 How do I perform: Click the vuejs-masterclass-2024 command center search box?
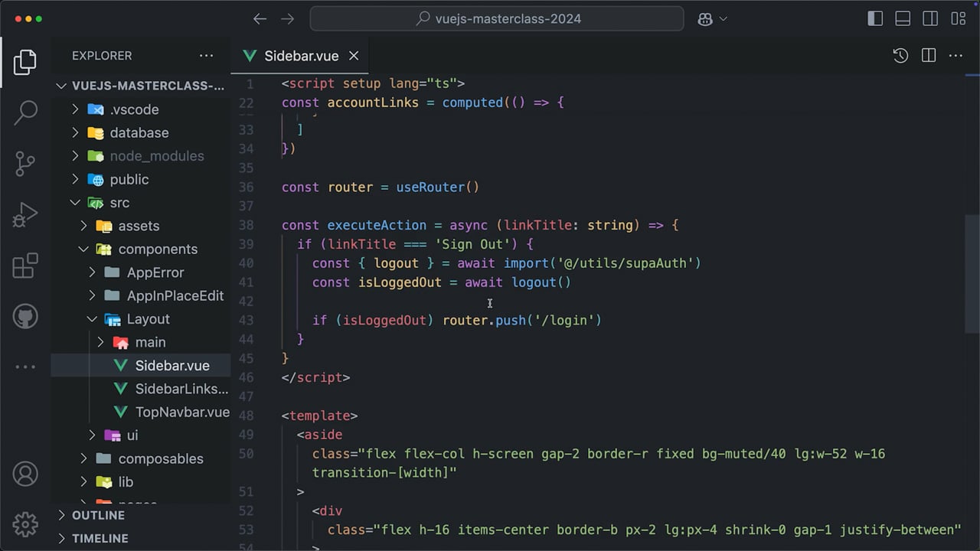tap(497, 19)
